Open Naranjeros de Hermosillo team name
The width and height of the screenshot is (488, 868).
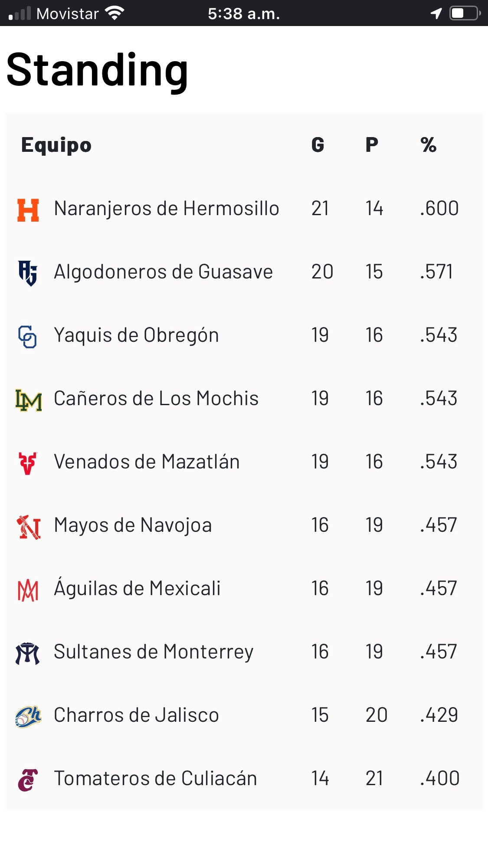pos(167,209)
